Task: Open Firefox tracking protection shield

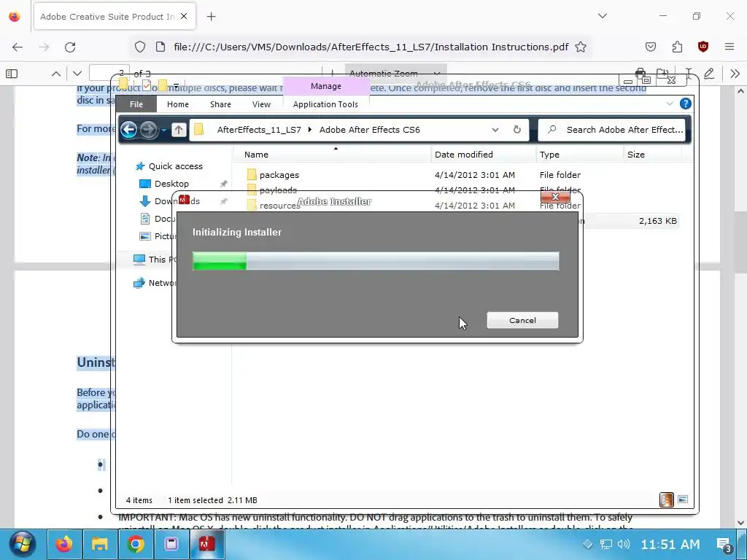Action: (139, 47)
